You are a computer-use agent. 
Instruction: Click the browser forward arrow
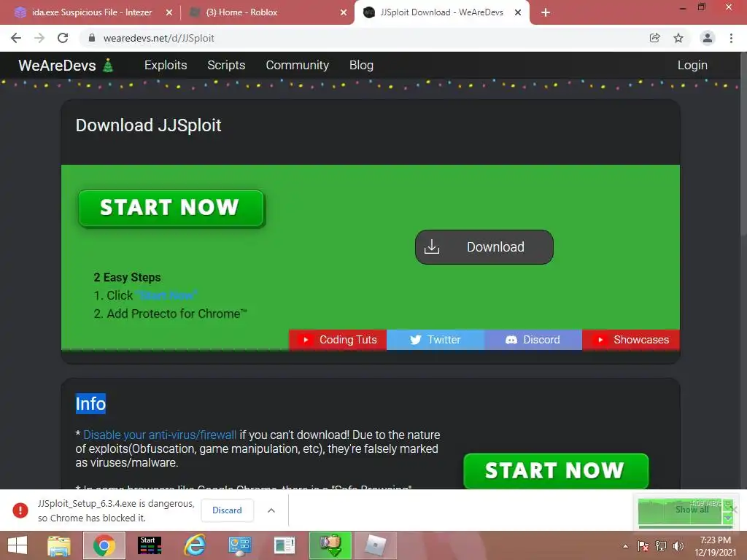click(x=39, y=38)
